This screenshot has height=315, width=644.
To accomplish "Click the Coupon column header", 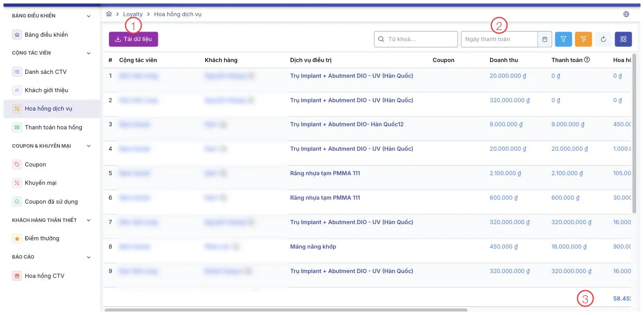I will coord(444,60).
